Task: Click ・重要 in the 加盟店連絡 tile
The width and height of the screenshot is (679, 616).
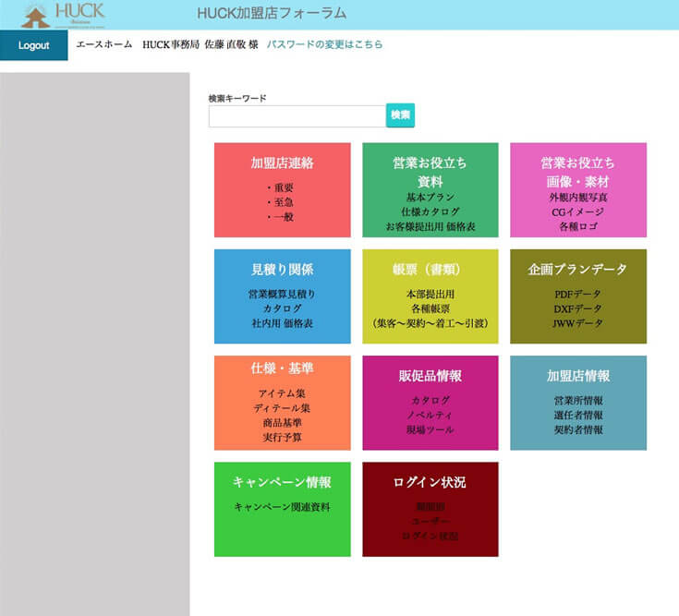Action: pos(280,187)
